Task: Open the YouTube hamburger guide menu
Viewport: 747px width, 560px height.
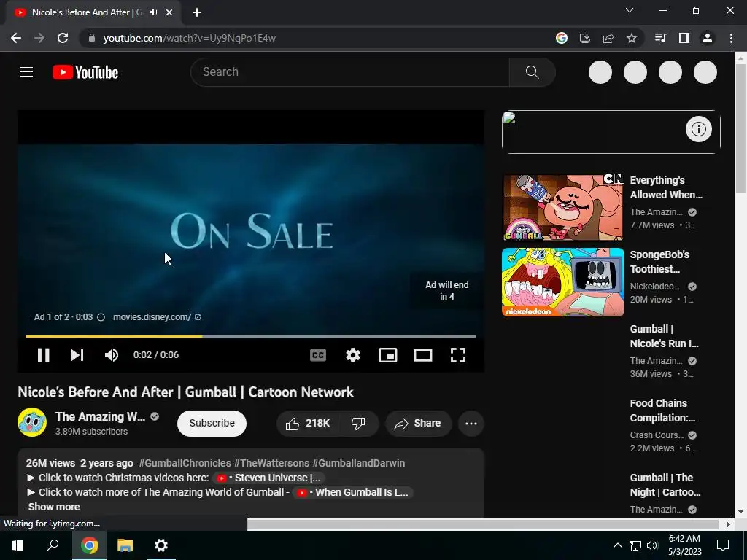Action: coord(26,72)
